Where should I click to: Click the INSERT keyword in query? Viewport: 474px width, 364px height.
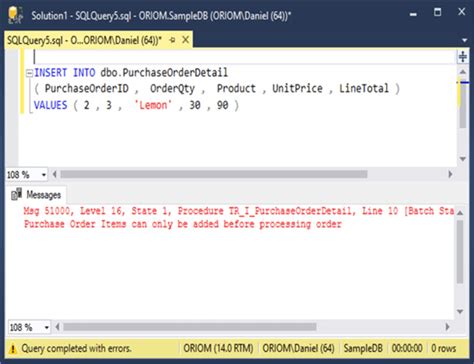tap(51, 72)
